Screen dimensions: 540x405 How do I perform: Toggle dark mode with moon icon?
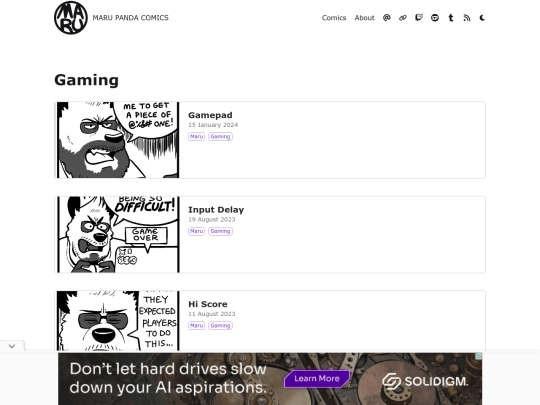(x=482, y=18)
